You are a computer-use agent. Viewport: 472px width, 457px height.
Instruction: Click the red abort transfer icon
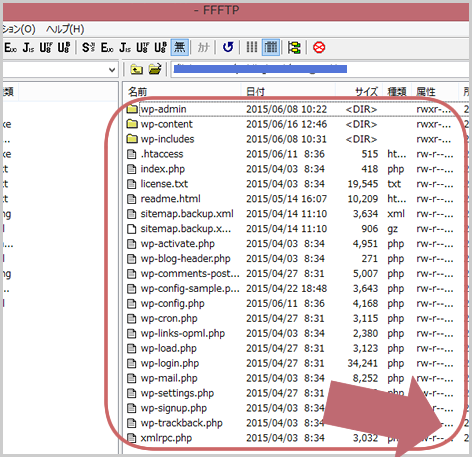coord(319,48)
